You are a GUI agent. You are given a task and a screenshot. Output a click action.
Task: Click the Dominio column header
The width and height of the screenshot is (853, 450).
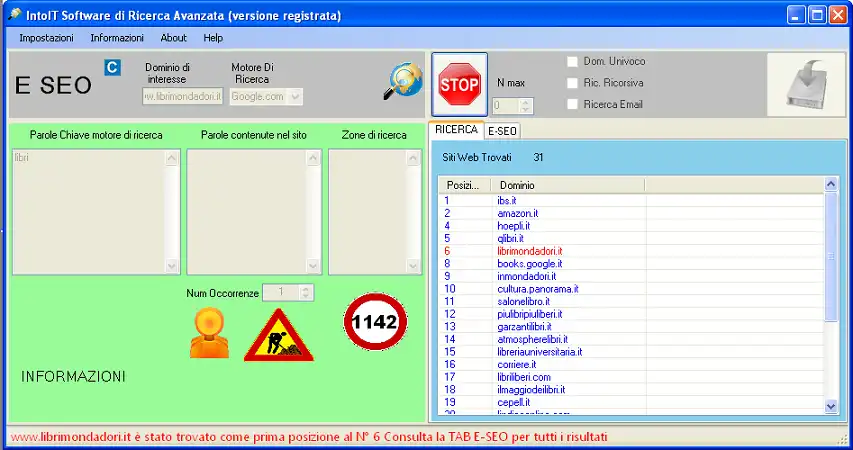(568, 185)
